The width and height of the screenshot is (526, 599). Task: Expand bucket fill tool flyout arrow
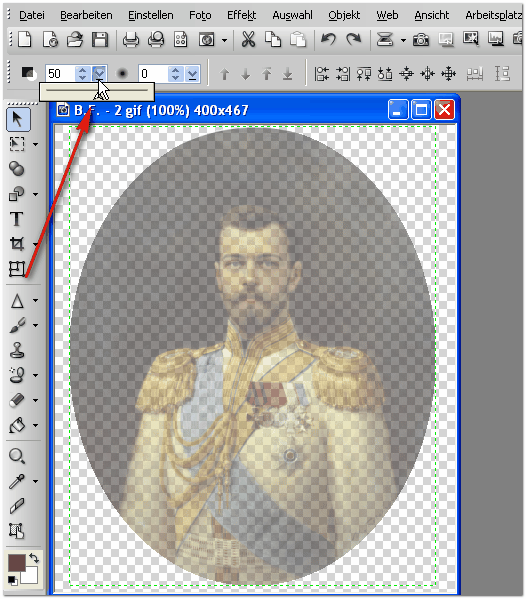(36, 425)
